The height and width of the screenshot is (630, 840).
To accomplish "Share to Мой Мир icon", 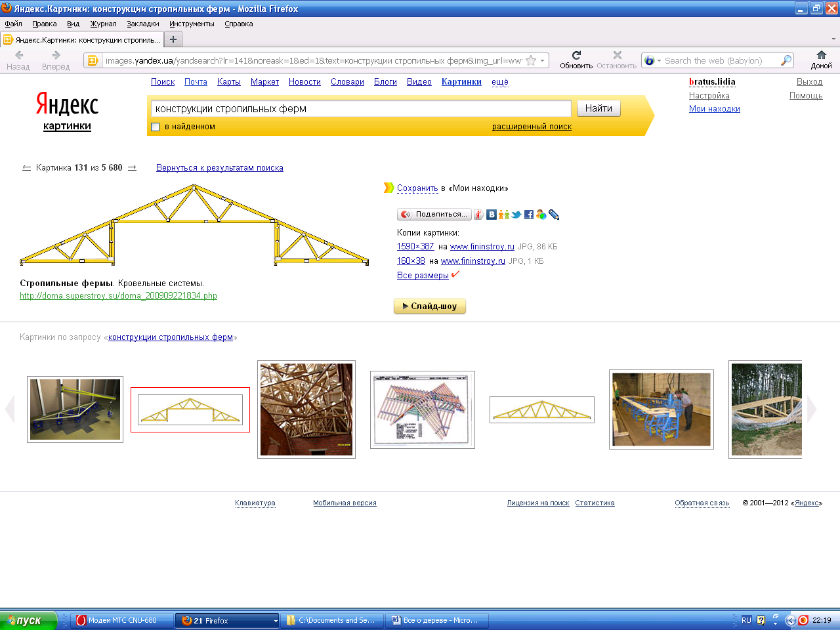I will coord(541,215).
